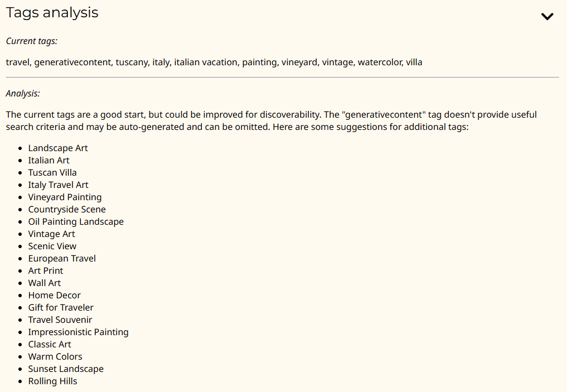Select Home Decor list item
Viewport: 567px width, 392px height.
tap(54, 295)
